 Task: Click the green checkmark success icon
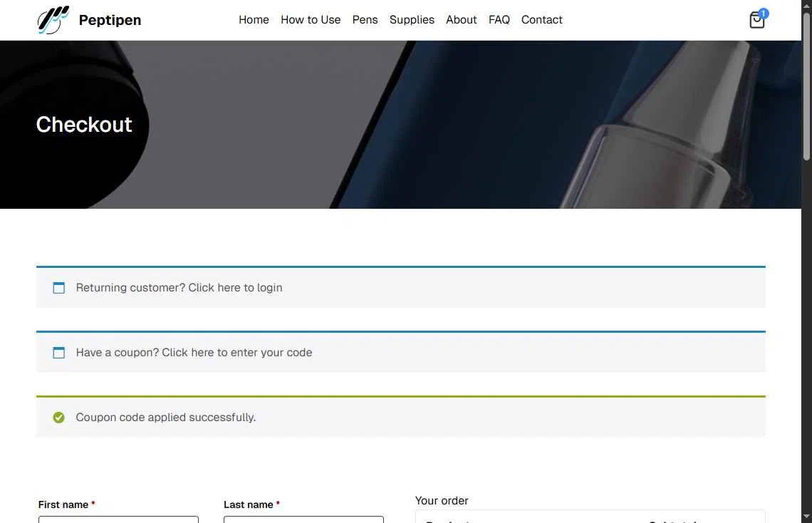tap(58, 418)
